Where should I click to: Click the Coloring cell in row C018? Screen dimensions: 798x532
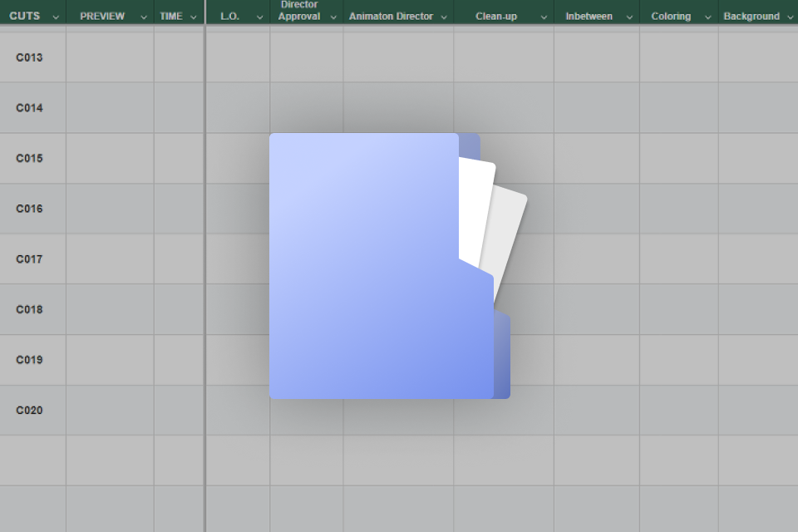(x=679, y=309)
